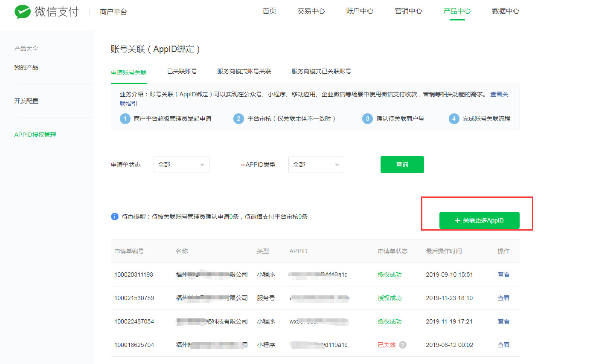This screenshot has width=596, height=364.
Task: Click the WeChat Pay logo
Action: pyautogui.click(x=47, y=12)
